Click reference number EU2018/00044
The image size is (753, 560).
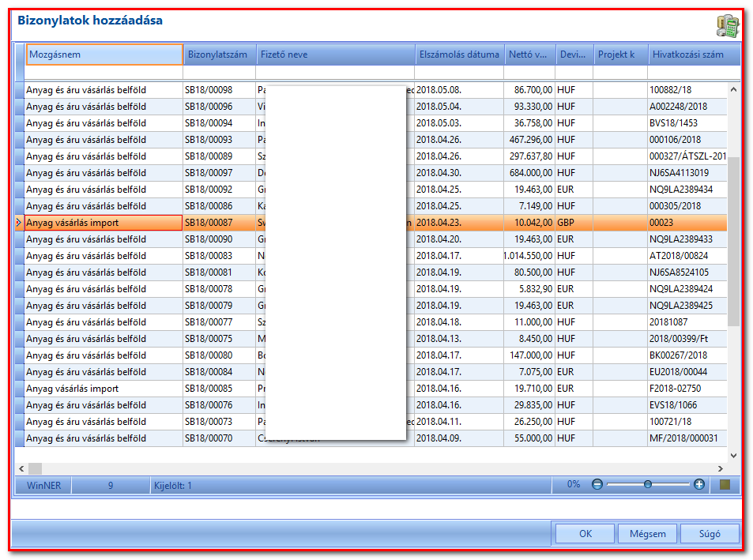[x=687, y=372]
